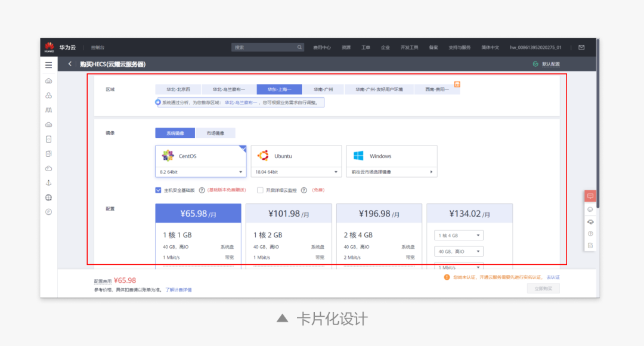
Task: Select the ¥65.98/月 1核1GB plan
Action: click(199, 236)
